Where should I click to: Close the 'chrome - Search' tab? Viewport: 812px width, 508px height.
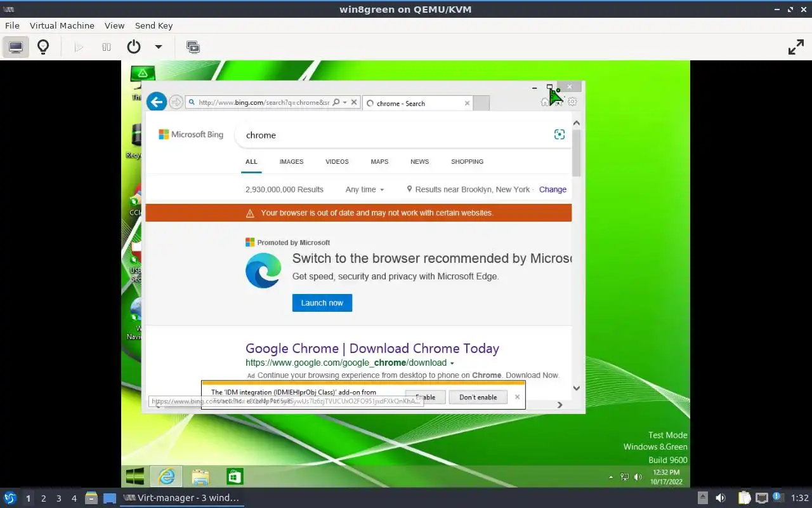coord(468,103)
